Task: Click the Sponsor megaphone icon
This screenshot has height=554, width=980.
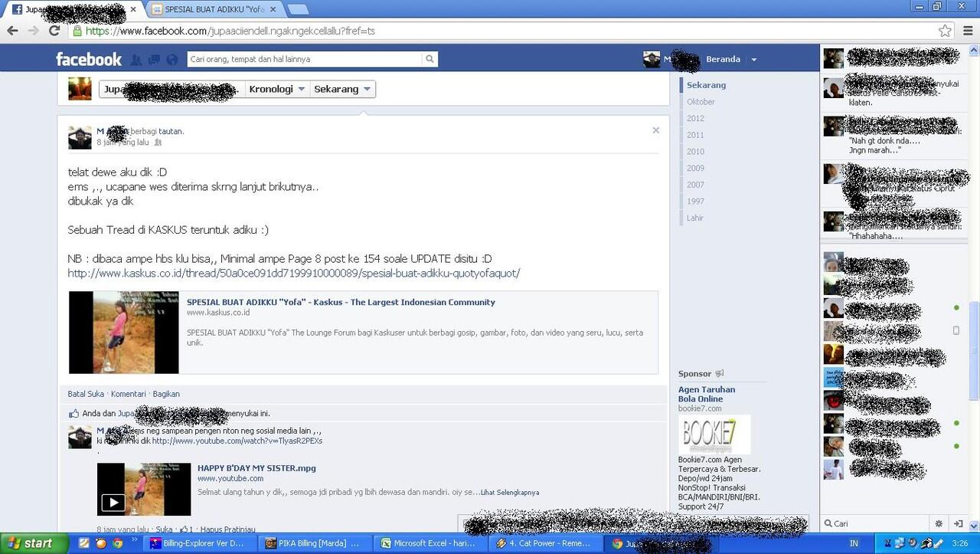Action: (719, 373)
